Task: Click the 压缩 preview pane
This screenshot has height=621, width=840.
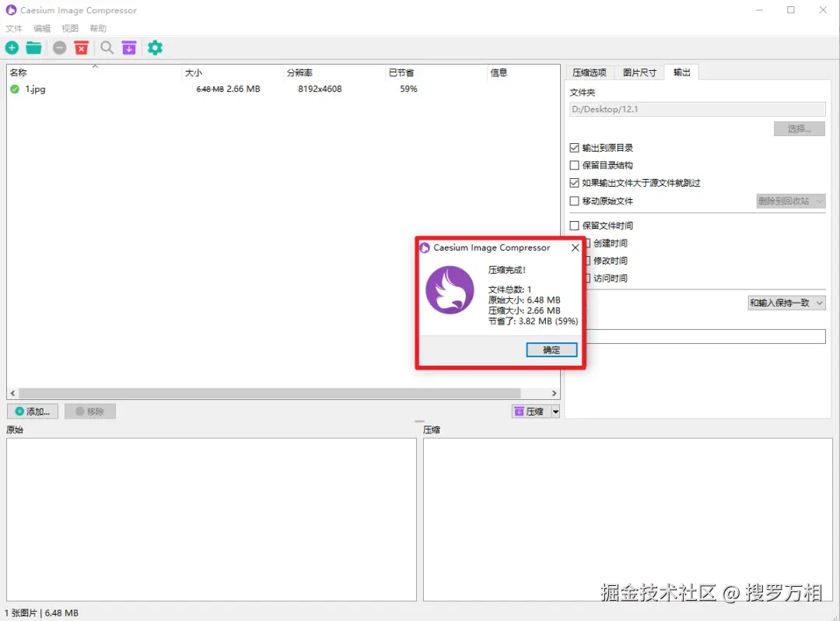Action: [628, 519]
